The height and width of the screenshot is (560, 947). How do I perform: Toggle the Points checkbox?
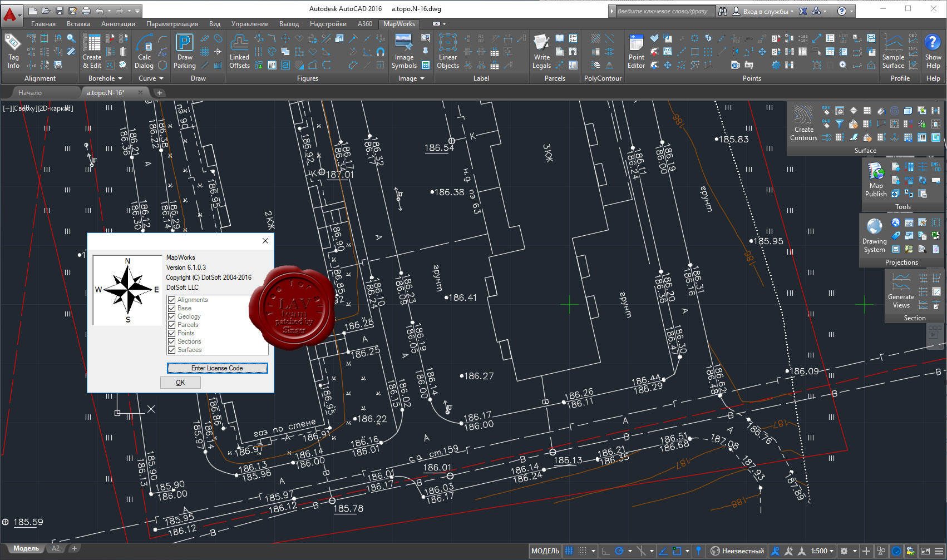tap(172, 333)
